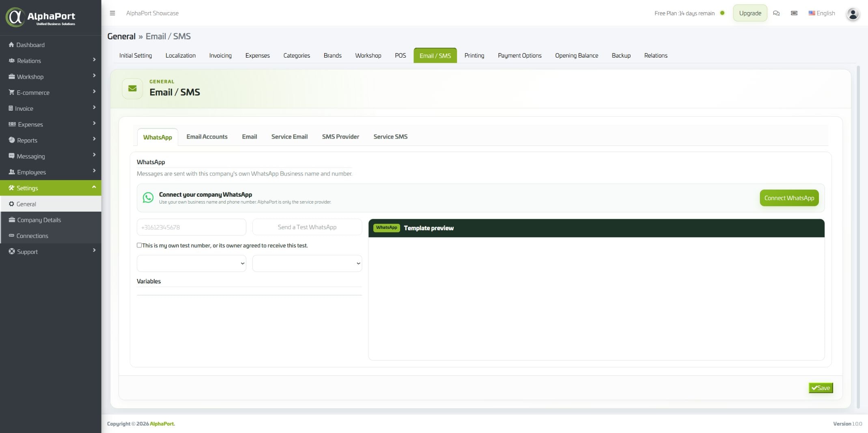Viewport: 868px width, 433px height.
Task: Click the Expenses money icon
Action: coord(12,124)
